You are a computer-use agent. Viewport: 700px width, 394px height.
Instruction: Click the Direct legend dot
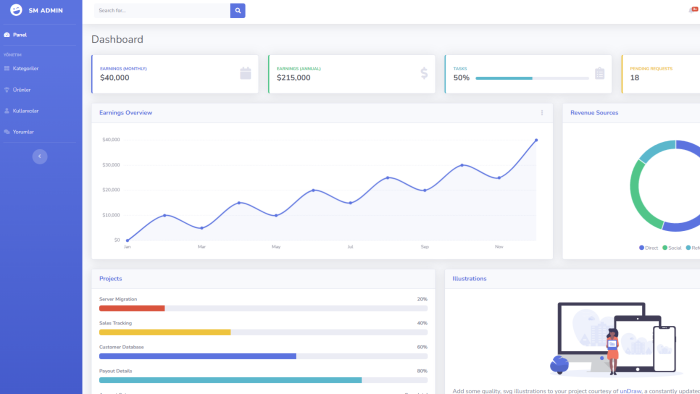pos(642,248)
